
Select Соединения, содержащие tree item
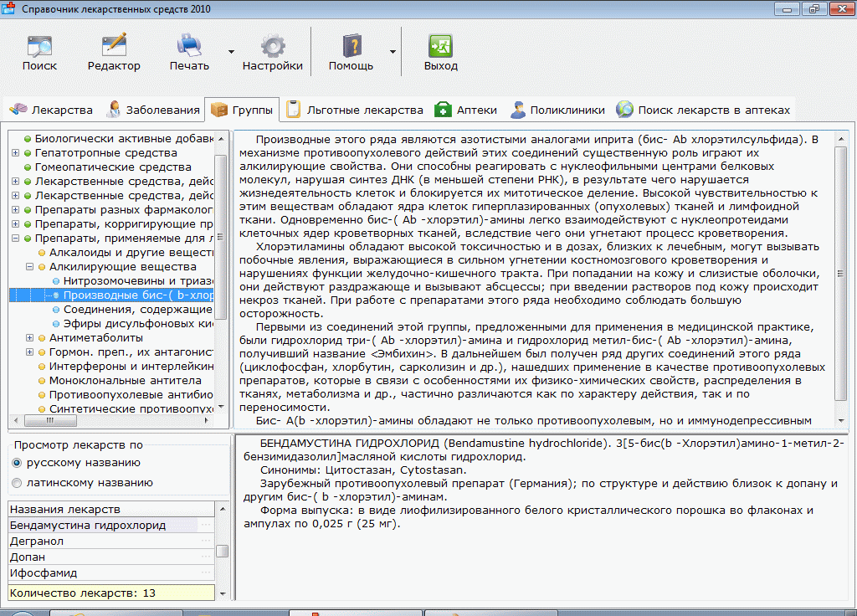138,310
